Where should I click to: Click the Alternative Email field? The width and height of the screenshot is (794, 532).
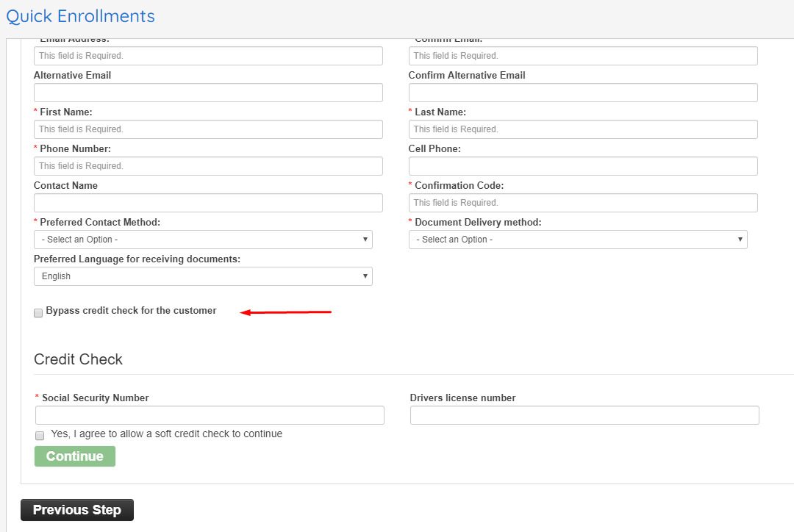click(208, 93)
